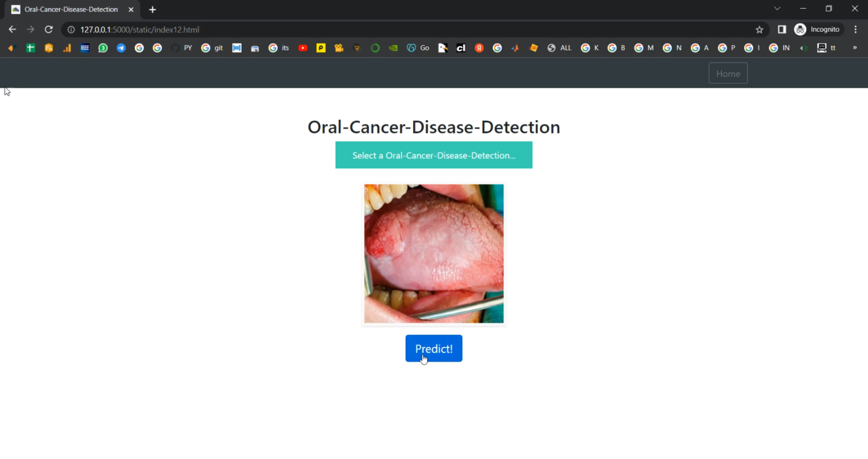Open the MATLAB bookmark icon
This screenshot has height=459, width=868.
coord(515,48)
